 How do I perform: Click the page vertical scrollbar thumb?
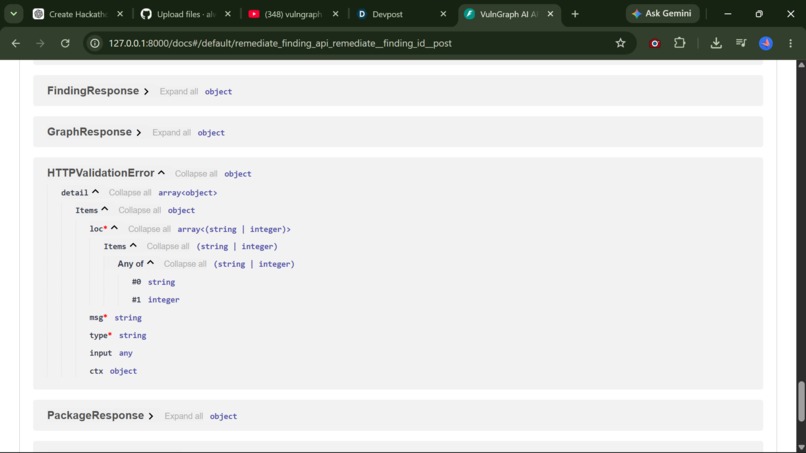click(x=801, y=402)
